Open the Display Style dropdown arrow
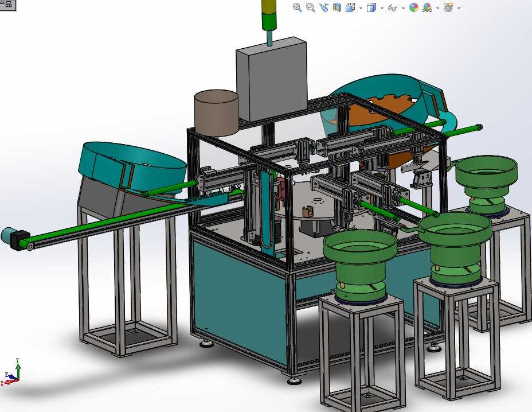 pyautogui.click(x=382, y=8)
